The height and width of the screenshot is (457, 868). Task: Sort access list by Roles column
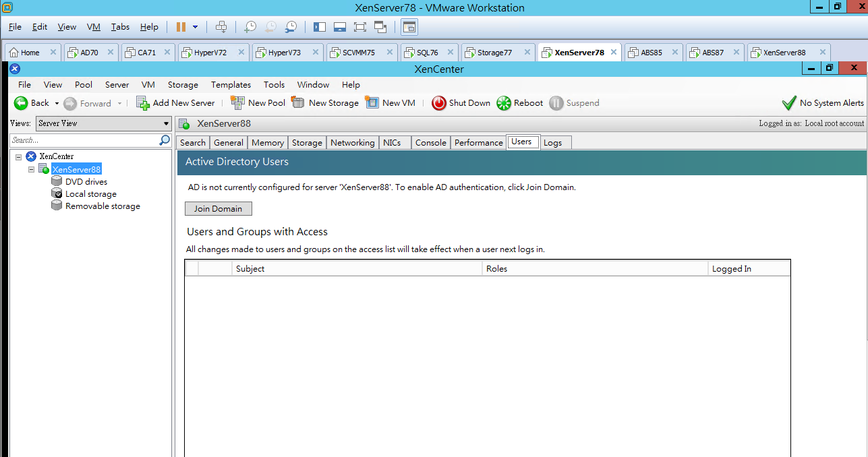click(x=596, y=268)
